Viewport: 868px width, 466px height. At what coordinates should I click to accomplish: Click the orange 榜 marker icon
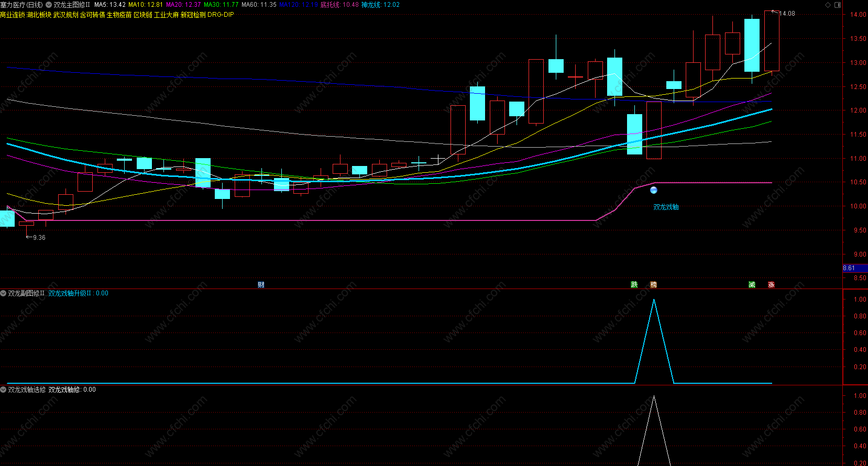[x=653, y=284]
